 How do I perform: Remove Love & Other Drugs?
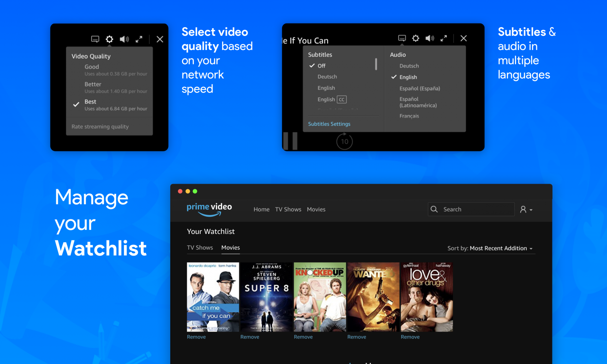[410, 337]
